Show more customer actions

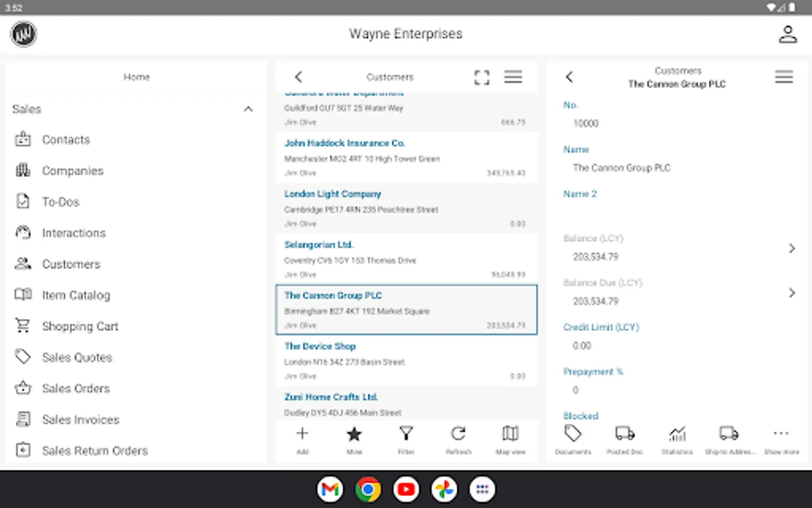[782, 440]
